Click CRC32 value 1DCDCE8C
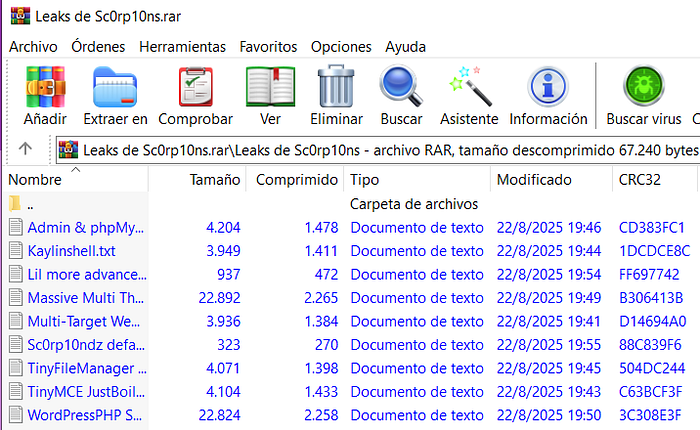The image size is (700, 430). [x=654, y=250]
